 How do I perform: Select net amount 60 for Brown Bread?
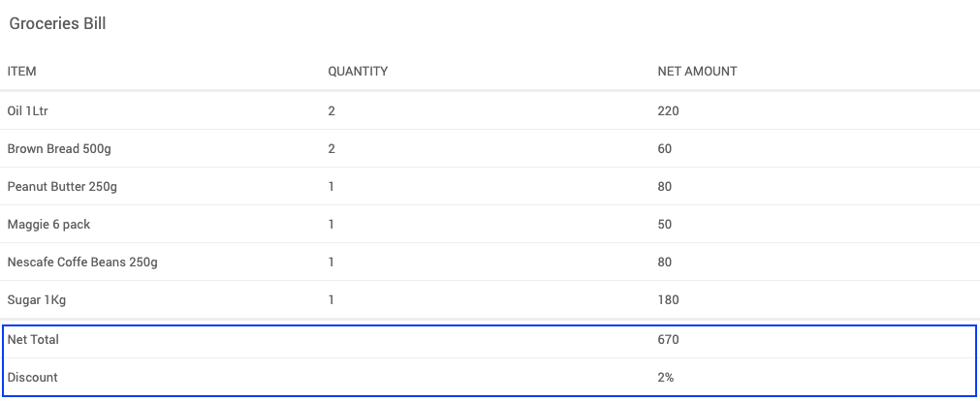click(x=664, y=149)
